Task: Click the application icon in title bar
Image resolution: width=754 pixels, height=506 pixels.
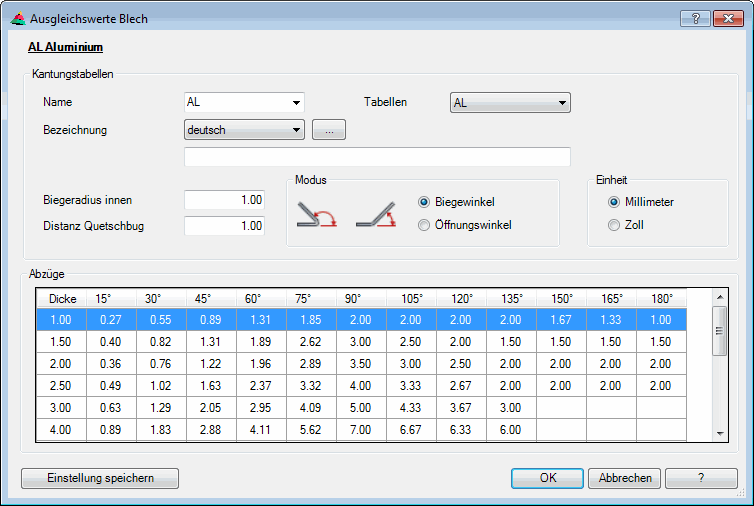Action: (x=17, y=18)
